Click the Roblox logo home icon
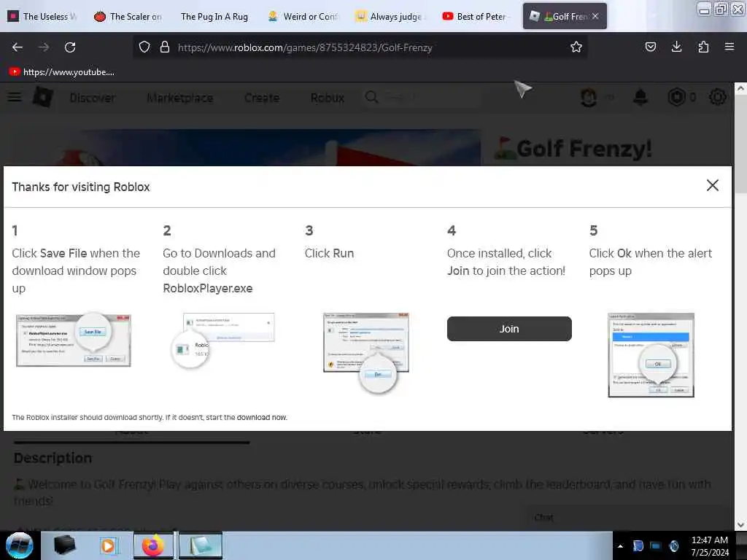 coord(43,97)
